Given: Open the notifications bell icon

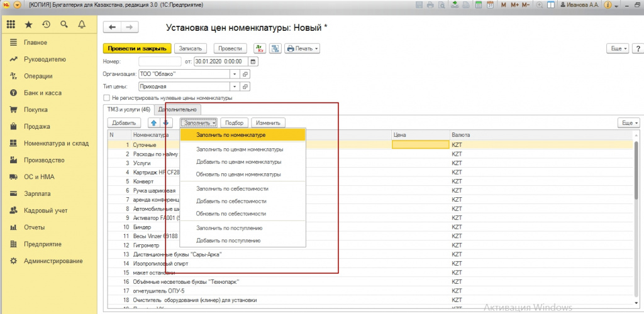Looking at the screenshot, I should point(81,24).
